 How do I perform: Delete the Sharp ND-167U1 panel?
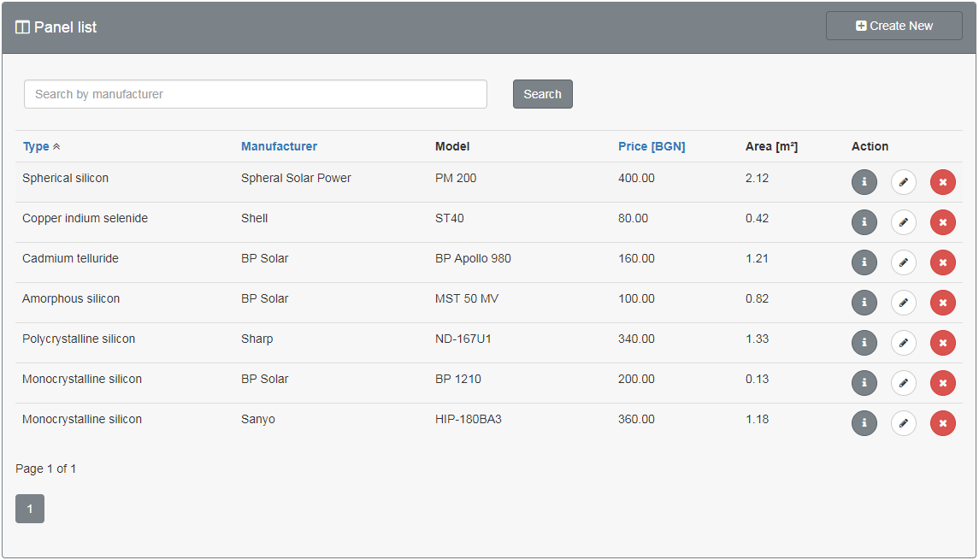point(943,343)
